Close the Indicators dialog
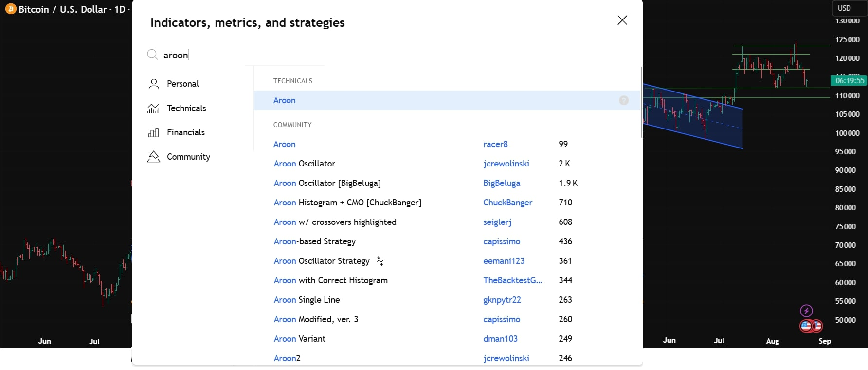The image size is (868, 370). [622, 20]
